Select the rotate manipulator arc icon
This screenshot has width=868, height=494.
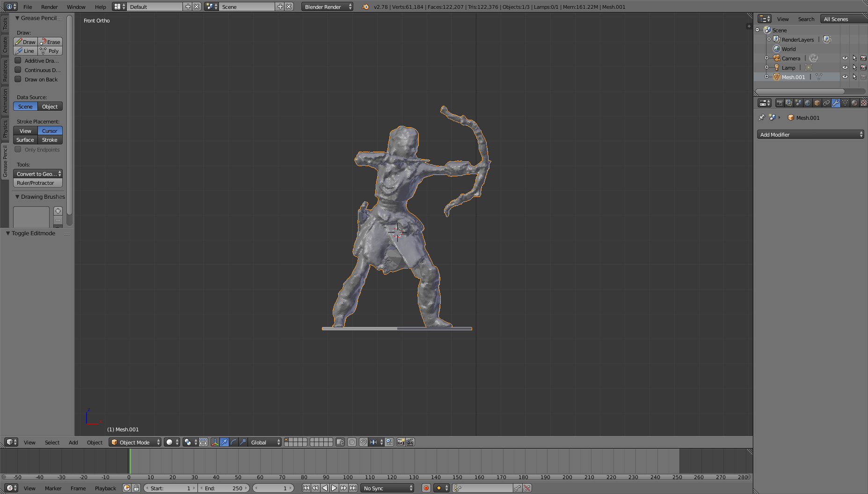coord(233,442)
